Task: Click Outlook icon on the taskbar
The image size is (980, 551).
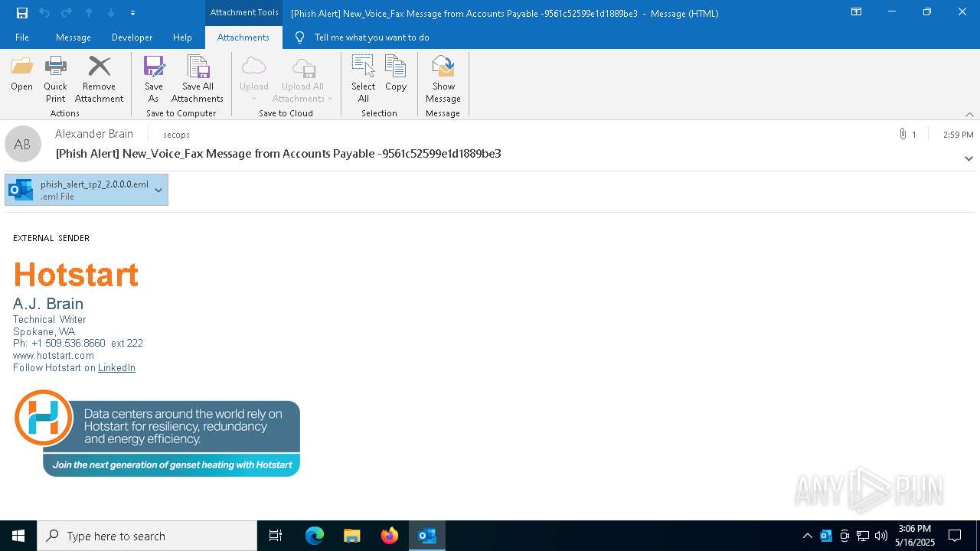Action: [427, 536]
